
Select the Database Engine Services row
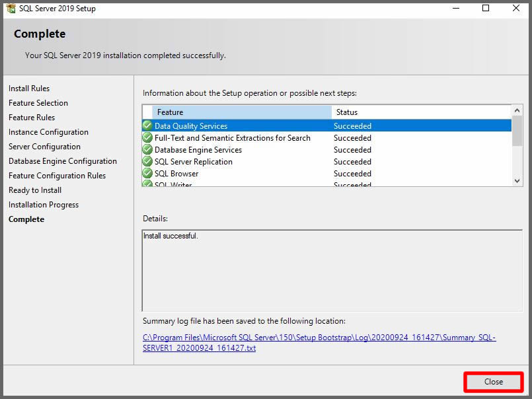click(x=264, y=150)
